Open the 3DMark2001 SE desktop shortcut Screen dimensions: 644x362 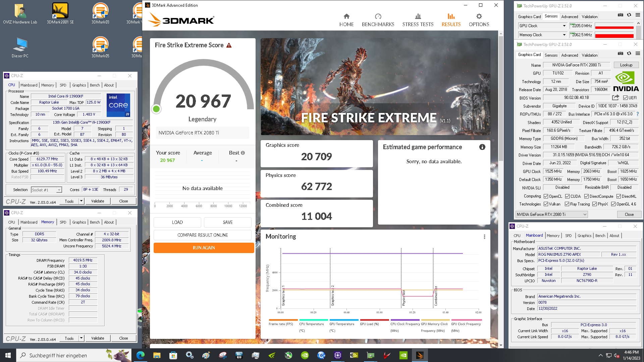coord(60,14)
